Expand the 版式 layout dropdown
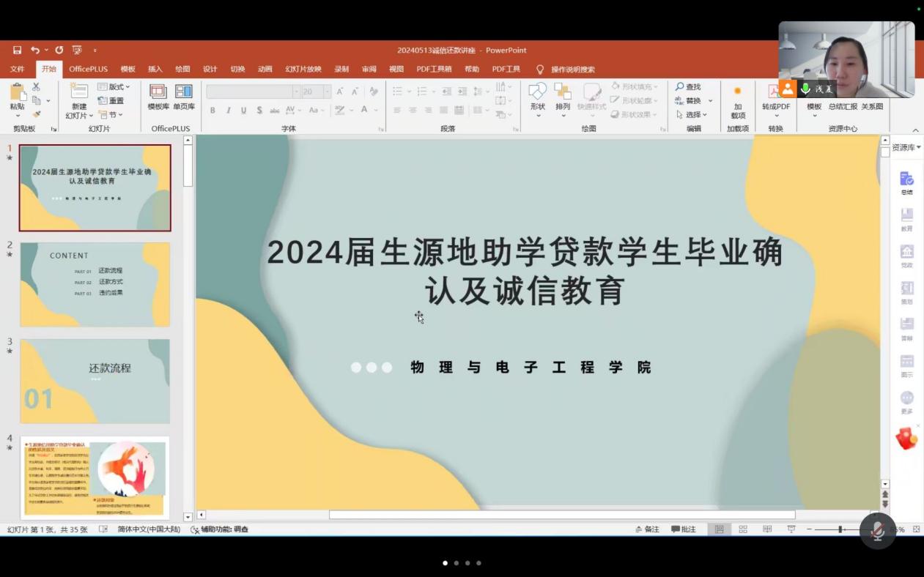Screen dimensions: 924x577 (114, 87)
